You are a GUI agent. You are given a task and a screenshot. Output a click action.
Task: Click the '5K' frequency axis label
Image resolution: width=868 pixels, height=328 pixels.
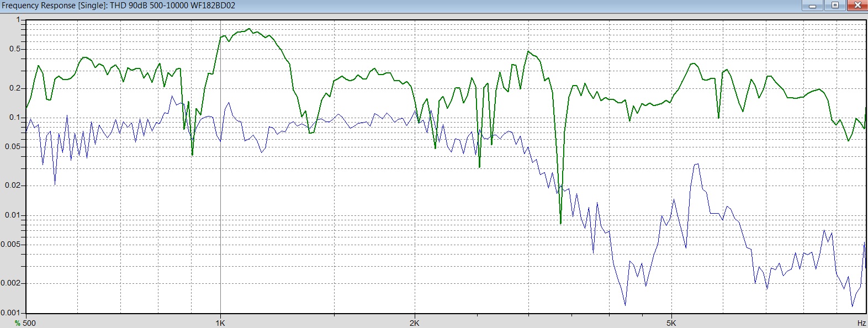pos(671,323)
